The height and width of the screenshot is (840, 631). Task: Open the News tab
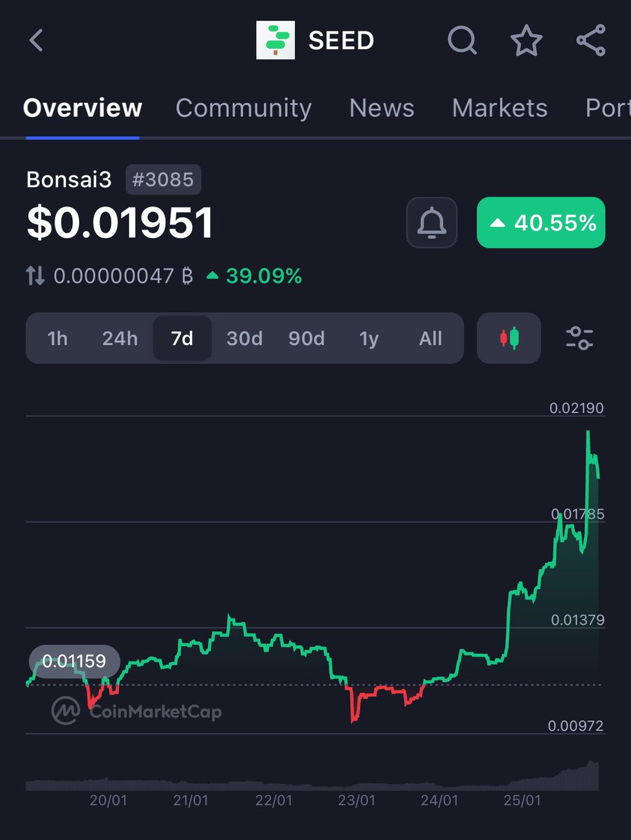click(382, 108)
